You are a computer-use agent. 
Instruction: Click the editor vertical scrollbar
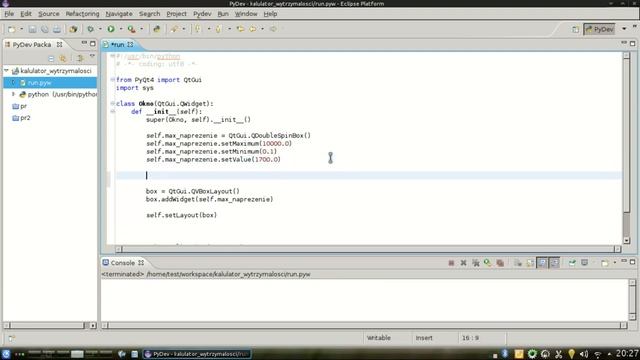click(627, 148)
